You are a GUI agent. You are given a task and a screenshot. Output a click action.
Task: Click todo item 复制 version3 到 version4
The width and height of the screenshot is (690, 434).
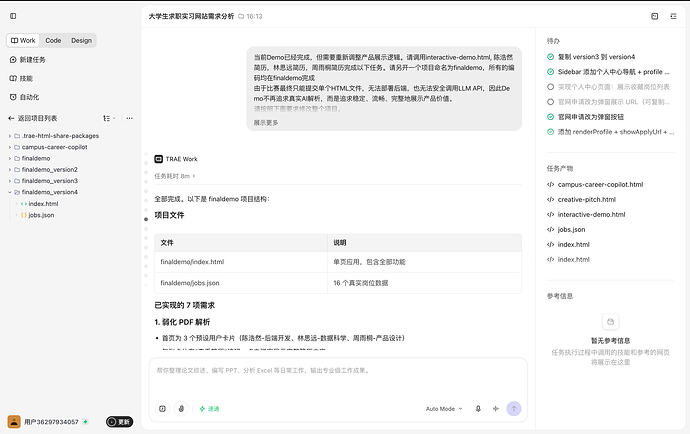pyautogui.click(x=596, y=57)
